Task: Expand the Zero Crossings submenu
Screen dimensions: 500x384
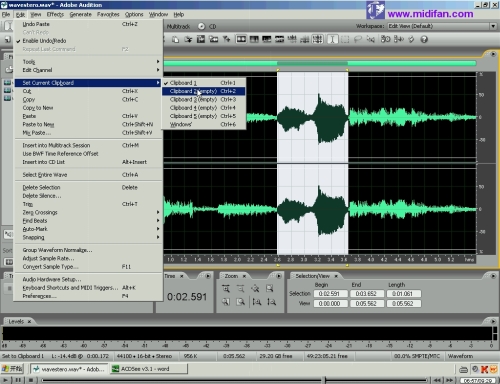Action: pos(88,212)
